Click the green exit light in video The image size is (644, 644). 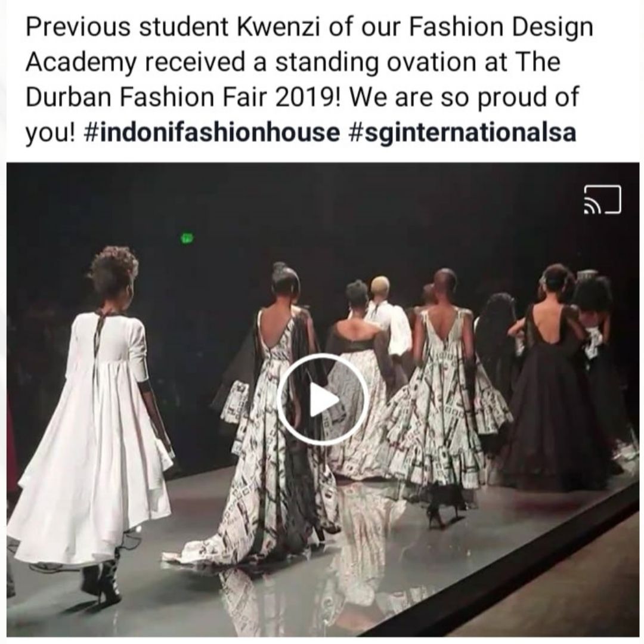(x=187, y=238)
